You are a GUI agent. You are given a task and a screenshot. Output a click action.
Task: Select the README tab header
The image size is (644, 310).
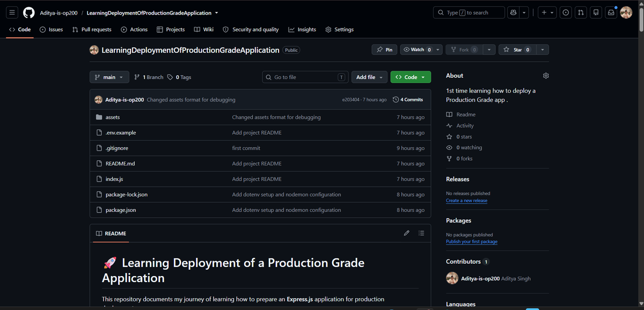pos(111,234)
